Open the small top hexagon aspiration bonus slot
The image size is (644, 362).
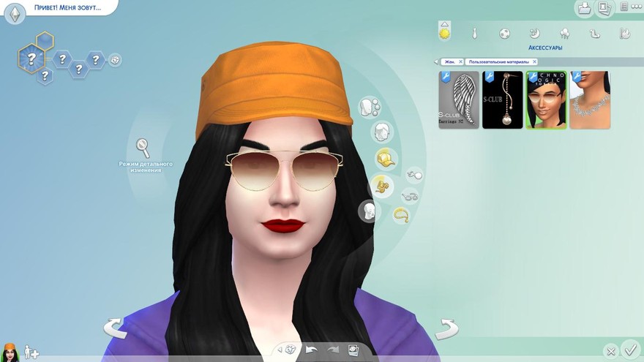tap(45, 41)
